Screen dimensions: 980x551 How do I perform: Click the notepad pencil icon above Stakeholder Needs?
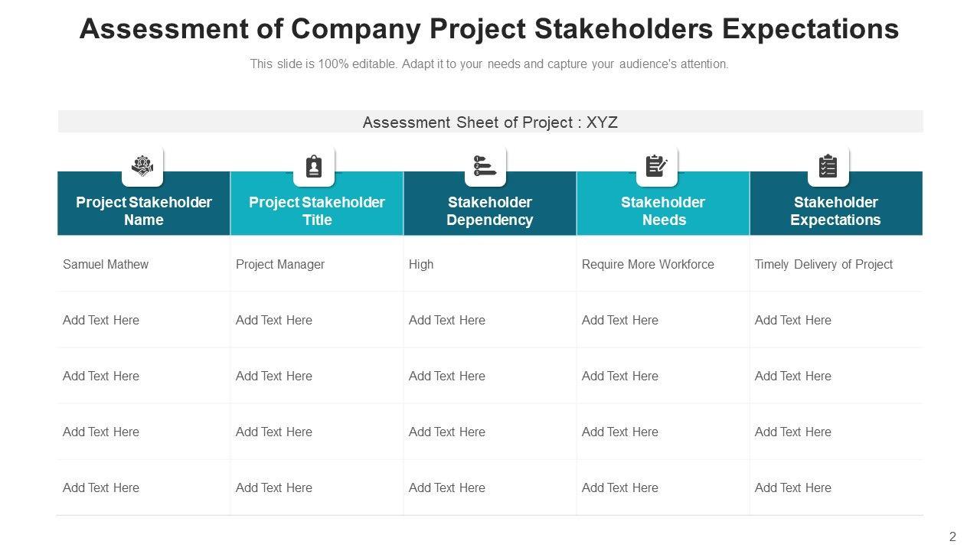(657, 166)
